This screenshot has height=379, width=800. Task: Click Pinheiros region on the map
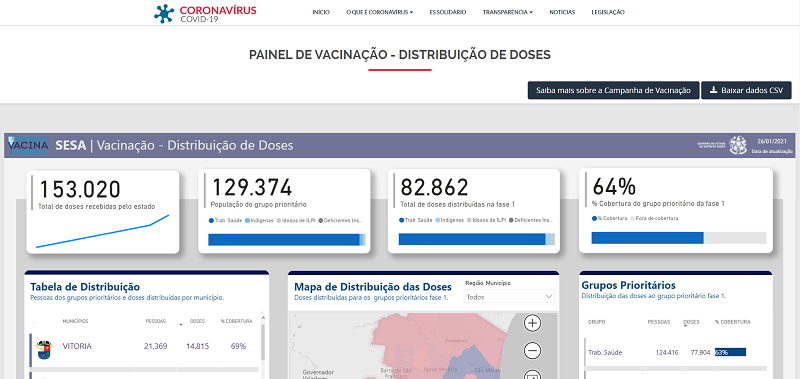pos(456,340)
